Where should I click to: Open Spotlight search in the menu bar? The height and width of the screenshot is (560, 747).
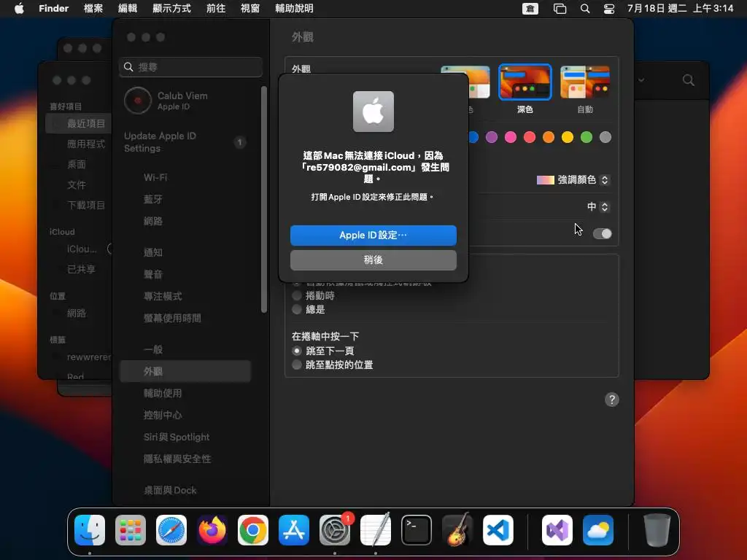point(585,9)
